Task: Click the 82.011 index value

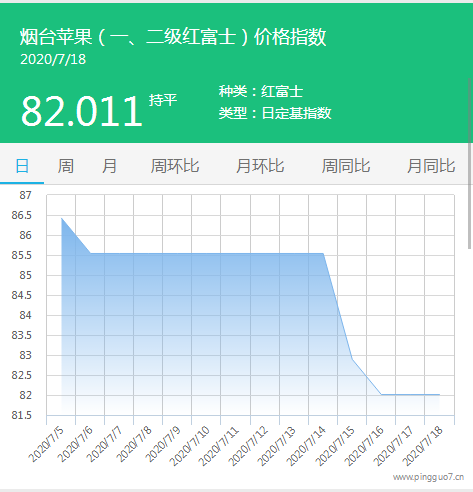Action: click(x=82, y=111)
